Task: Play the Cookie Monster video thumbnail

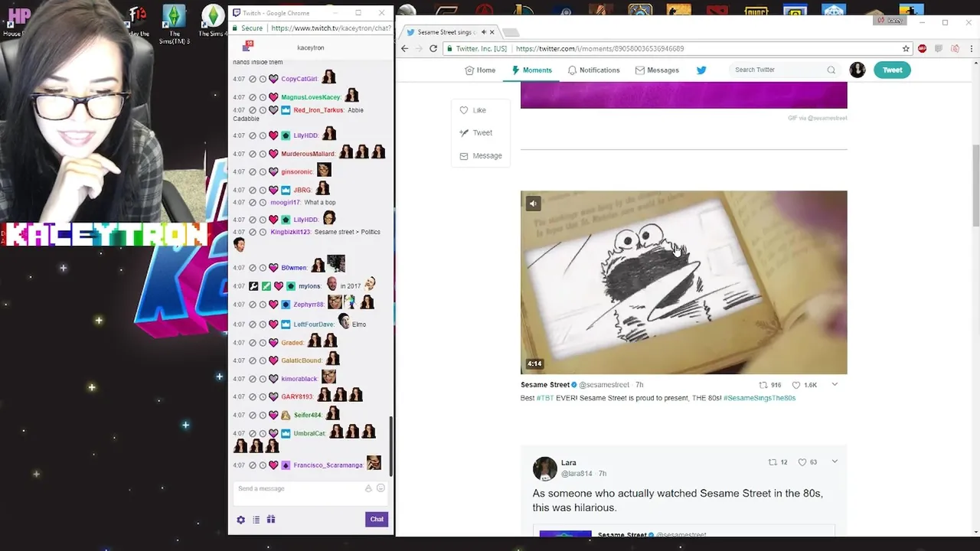Action: [684, 282]
